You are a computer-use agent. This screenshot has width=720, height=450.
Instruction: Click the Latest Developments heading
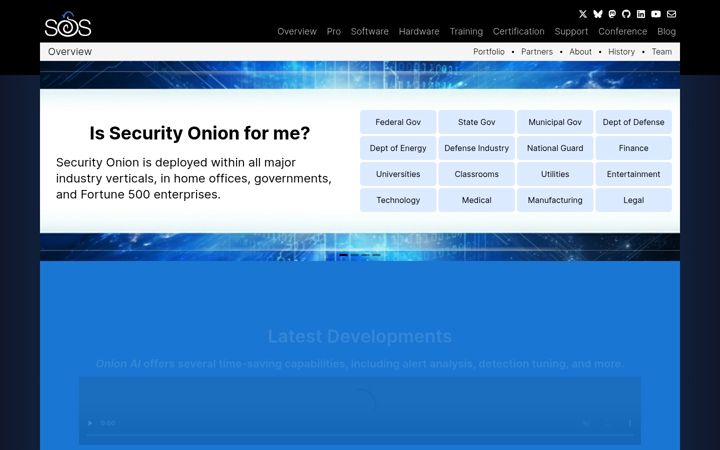coord(360,337)
